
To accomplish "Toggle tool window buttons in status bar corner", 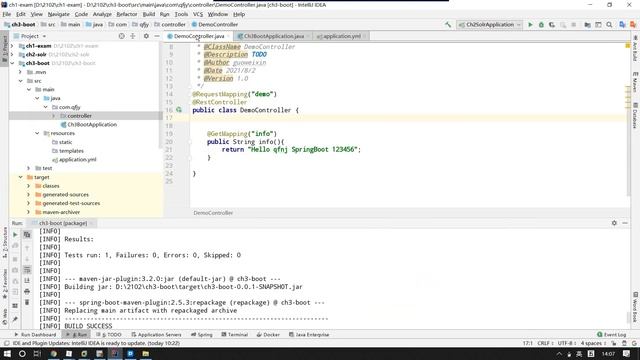I will pyautogui.click(x=7, y=343).
